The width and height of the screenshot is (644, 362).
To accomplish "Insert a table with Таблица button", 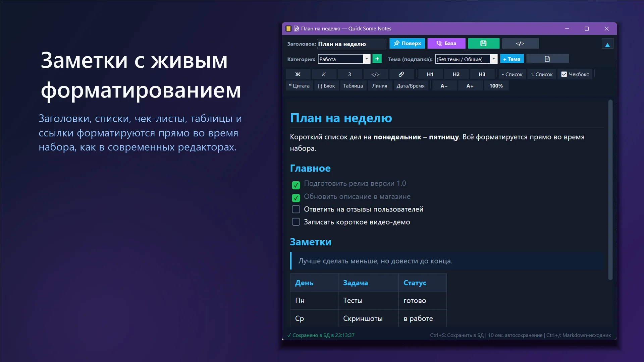I will tap(353, 86).
